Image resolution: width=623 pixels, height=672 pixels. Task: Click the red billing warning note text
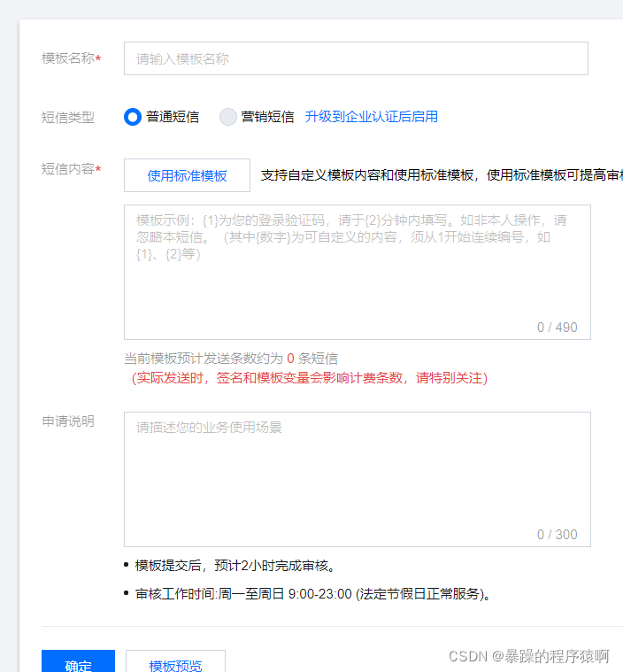(310, 378)
